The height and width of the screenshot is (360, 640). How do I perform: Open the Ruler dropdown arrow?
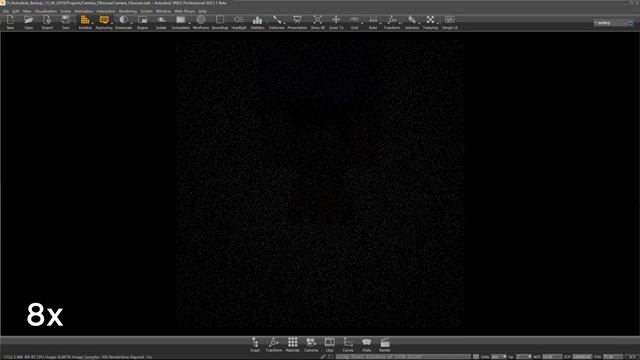pos(381,23)
